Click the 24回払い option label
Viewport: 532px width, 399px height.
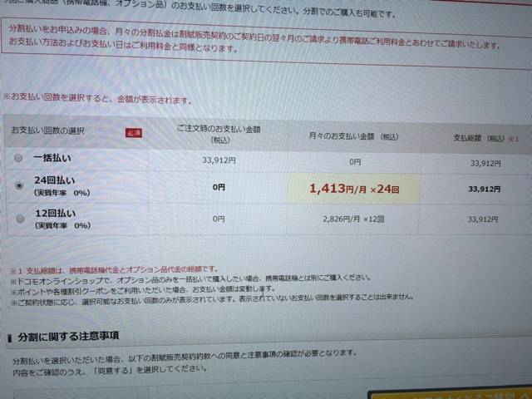pyautogui.click(x=55, y=180)
